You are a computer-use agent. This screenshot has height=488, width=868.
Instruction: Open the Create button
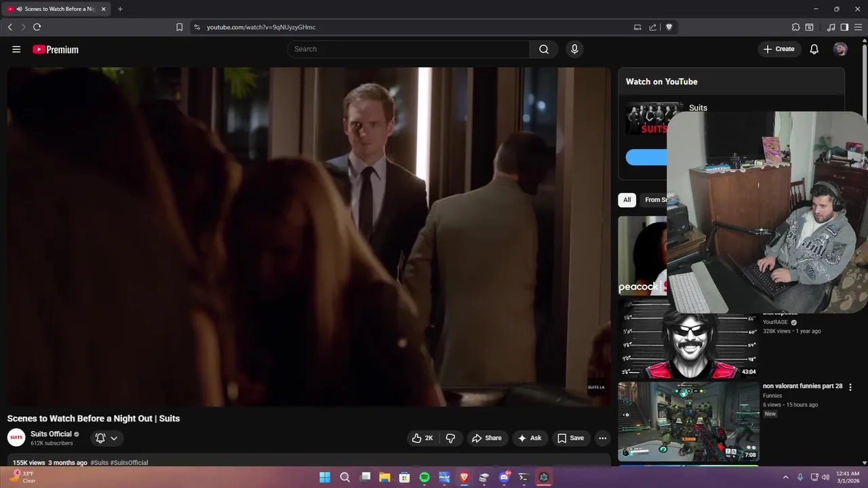778,49
